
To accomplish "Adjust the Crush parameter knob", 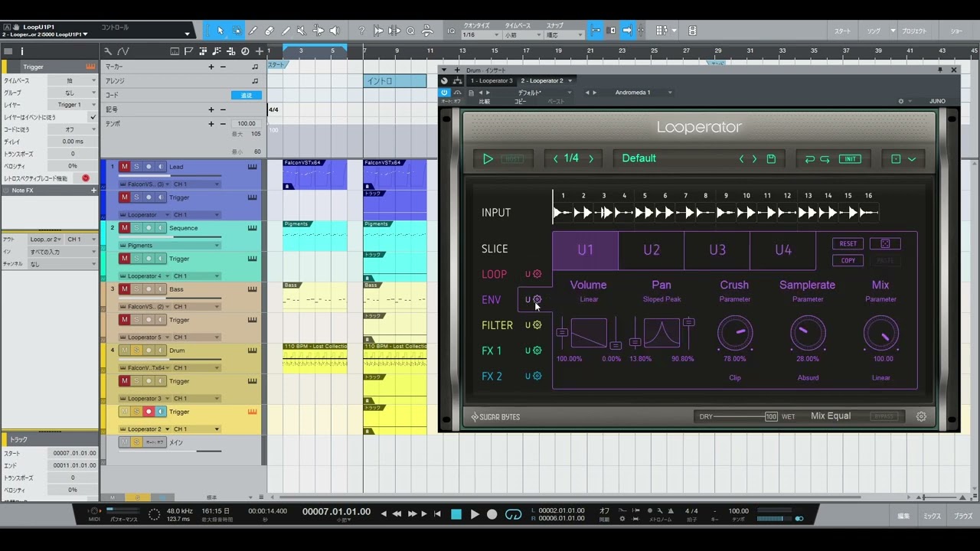I will tap(735, 334).
